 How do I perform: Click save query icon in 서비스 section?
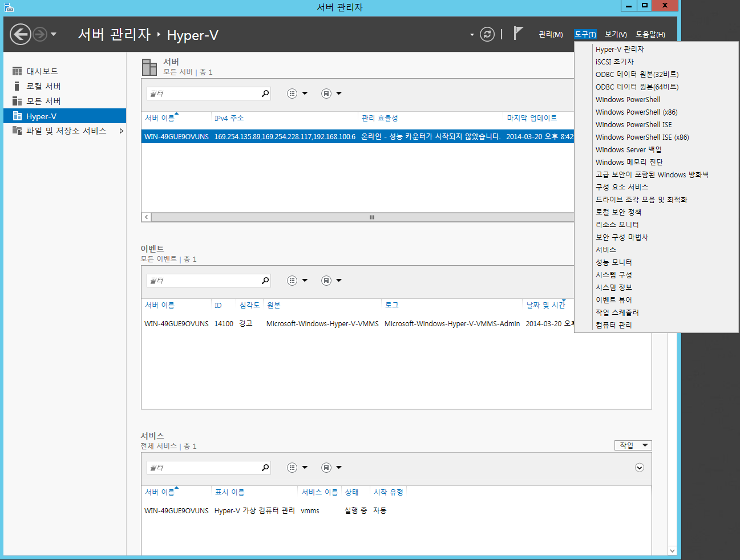[x=326, y=468]
